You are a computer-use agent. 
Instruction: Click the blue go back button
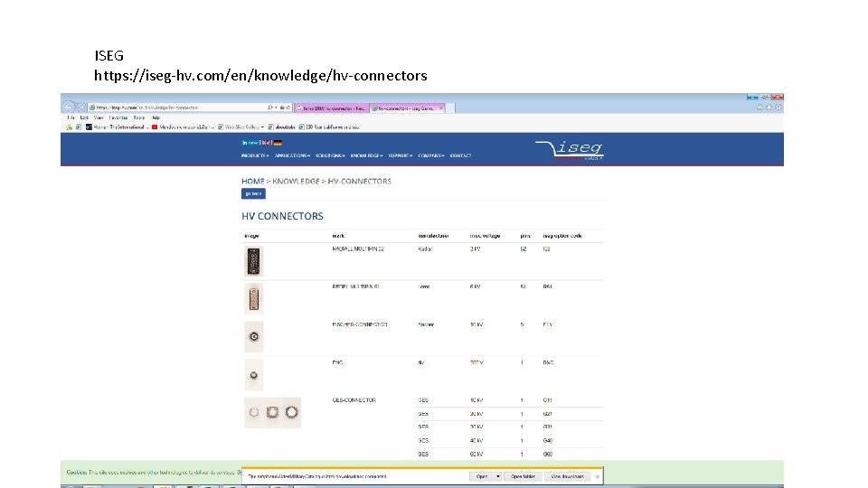pyautogui.click(x=253, y=193)
